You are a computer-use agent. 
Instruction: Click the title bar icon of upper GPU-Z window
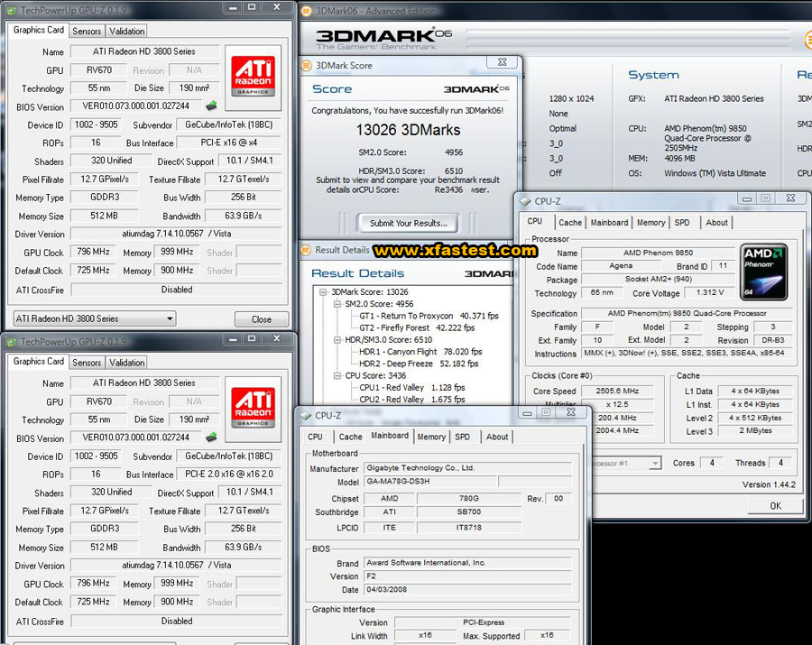tap(11, 10)
